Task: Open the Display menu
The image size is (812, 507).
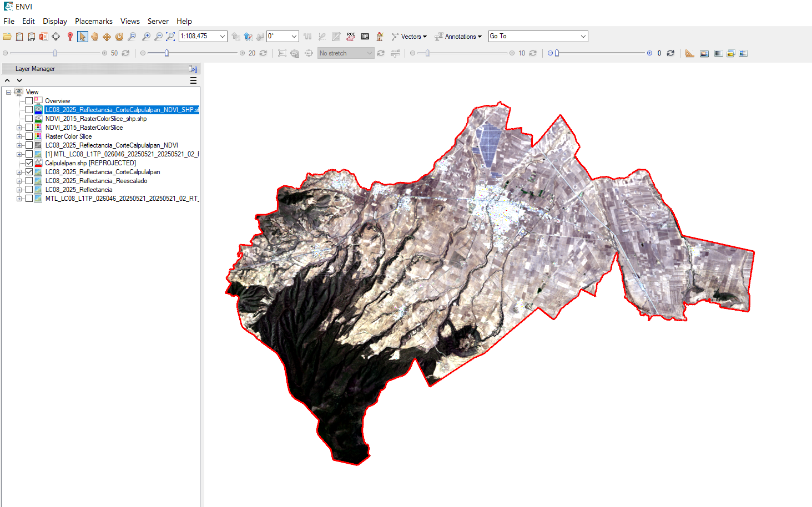Action: pyautogui.click(x=55, y=21)
